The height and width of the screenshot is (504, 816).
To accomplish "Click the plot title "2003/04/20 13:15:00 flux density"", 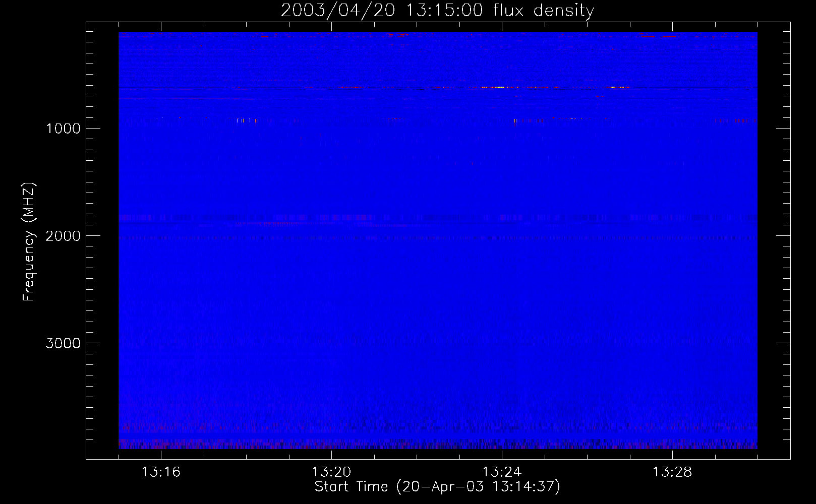I will 437,10.
